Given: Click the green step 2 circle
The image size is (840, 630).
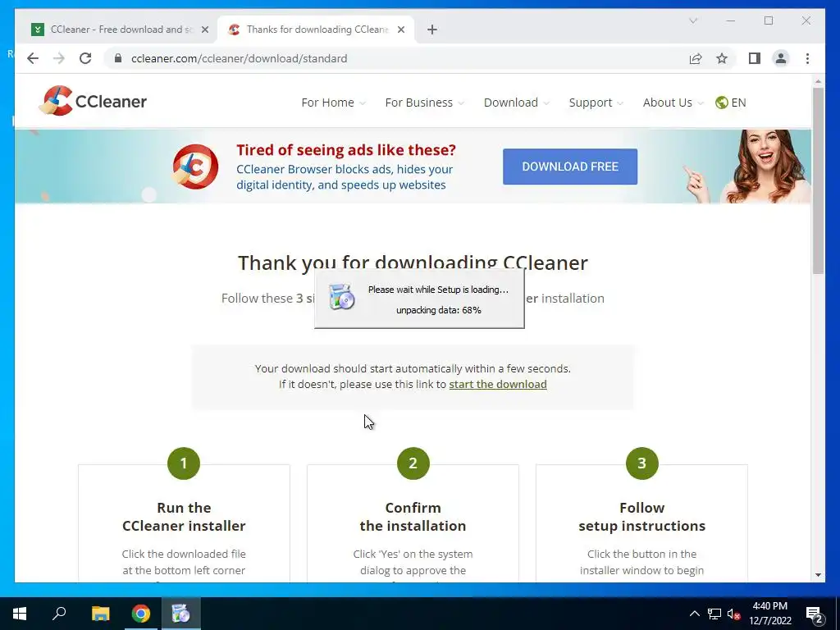Looking at the screenshot, I should point(413,463).
